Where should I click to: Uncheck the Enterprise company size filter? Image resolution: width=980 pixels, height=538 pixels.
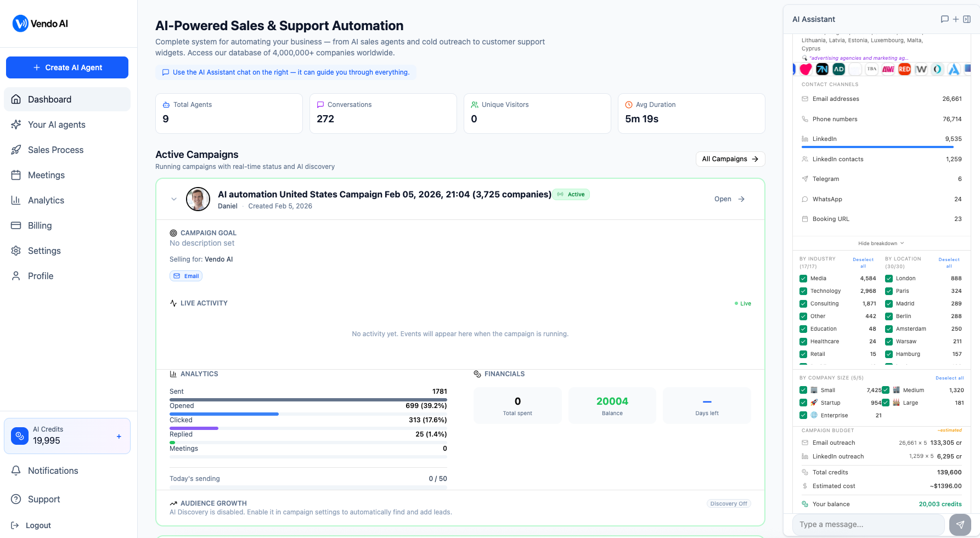tap(803, 415)
